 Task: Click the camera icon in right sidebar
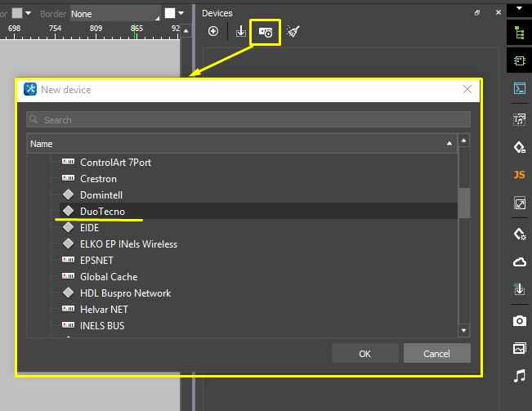[x=519, y=320]
